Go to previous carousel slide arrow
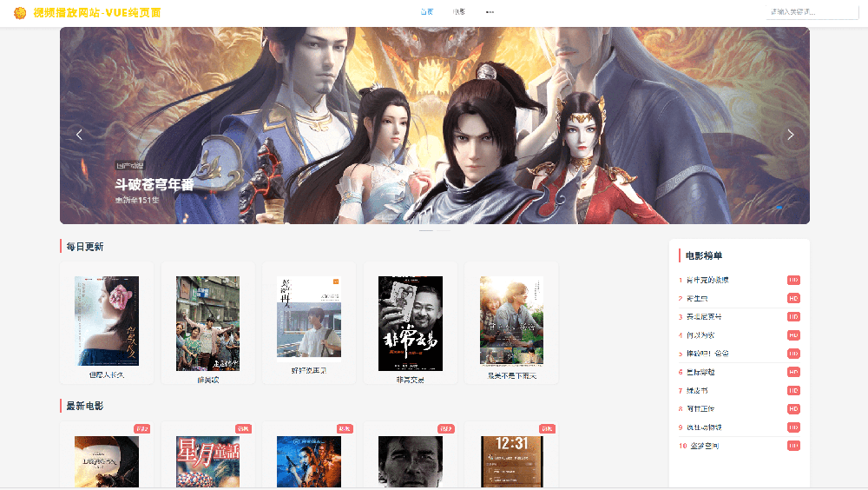The image size is (868, 490). (79, 135)
